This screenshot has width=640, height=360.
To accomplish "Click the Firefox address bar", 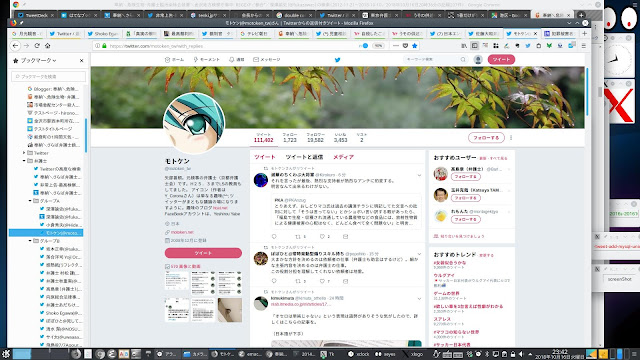I will click(233, 46).
